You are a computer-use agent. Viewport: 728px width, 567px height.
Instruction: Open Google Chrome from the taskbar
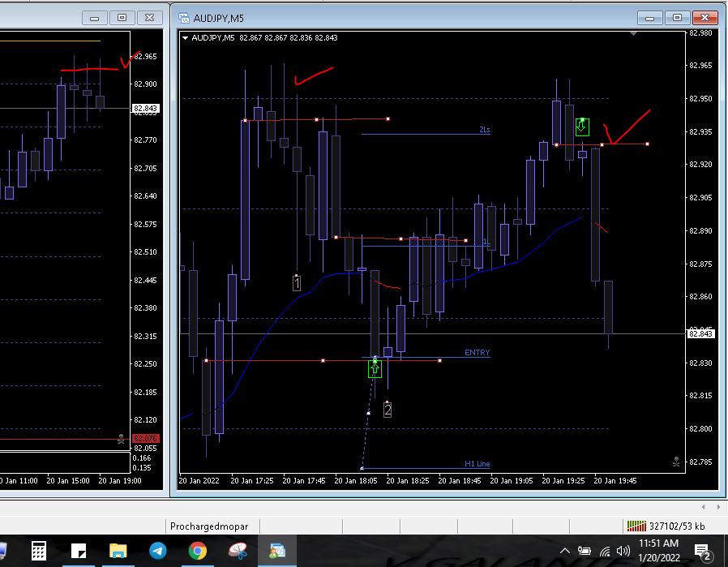tap(197, 552)
